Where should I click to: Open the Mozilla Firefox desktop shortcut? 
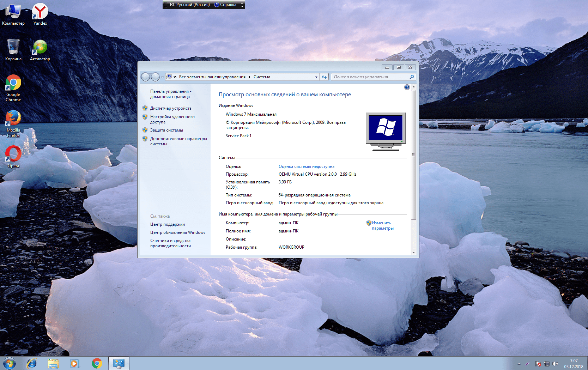point(13,119)
